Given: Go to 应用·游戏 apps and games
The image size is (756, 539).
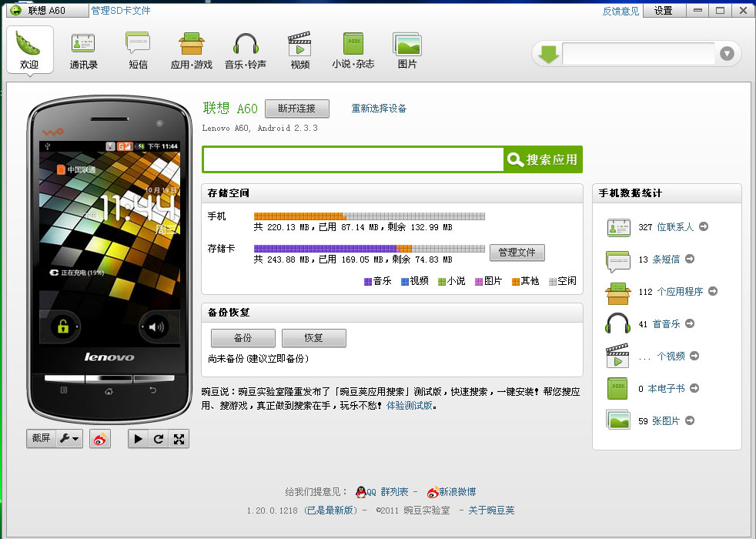Looking at the screenshot, I should (191, 51).
